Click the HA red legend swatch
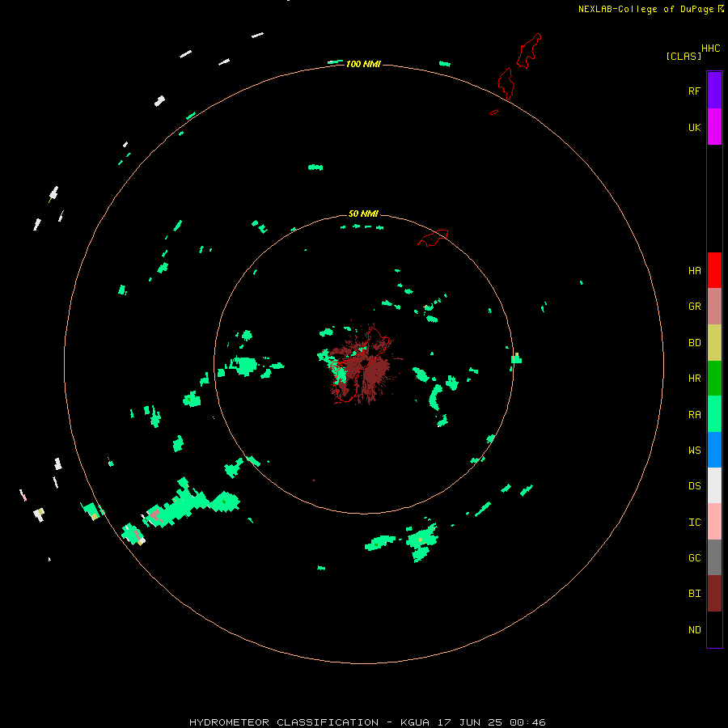The image size is (728, 728). [x=714, y=270]
